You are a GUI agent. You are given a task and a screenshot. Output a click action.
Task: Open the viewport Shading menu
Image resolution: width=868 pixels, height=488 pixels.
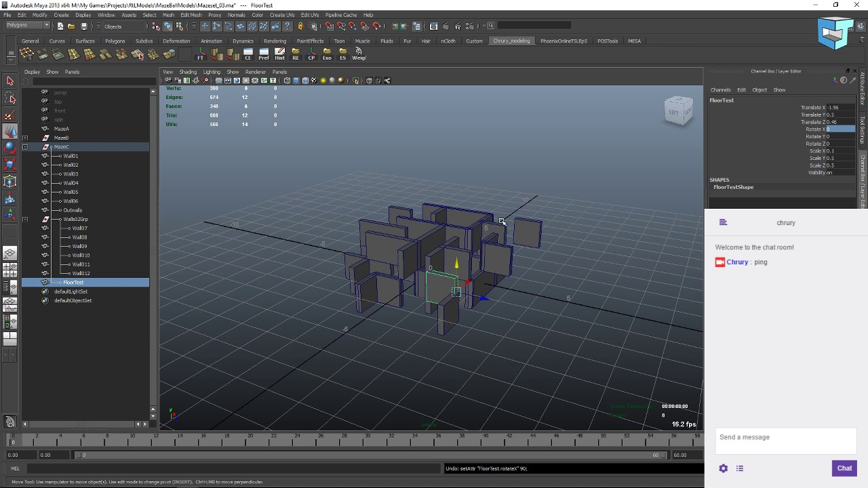188,72
